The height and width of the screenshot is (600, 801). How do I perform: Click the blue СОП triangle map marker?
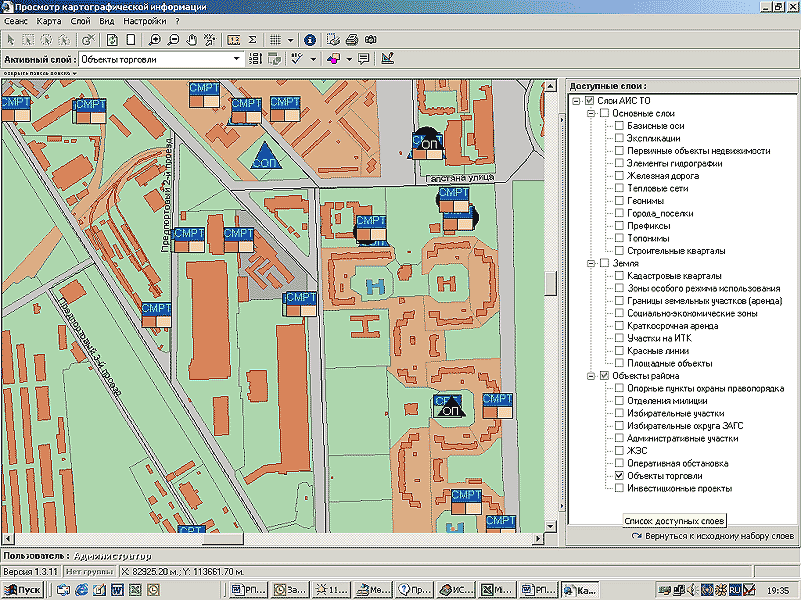[265, 156]
